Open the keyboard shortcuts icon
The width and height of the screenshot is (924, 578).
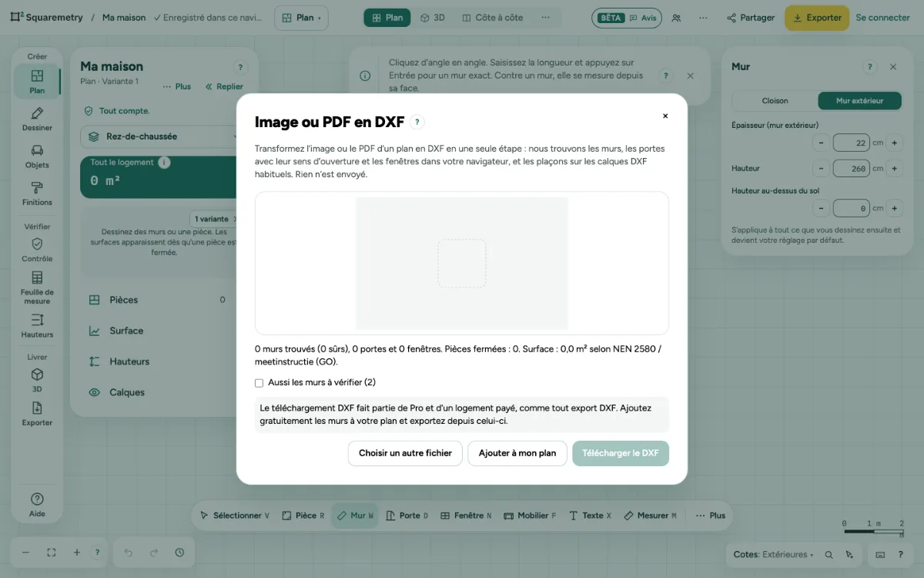coord(880,554)
